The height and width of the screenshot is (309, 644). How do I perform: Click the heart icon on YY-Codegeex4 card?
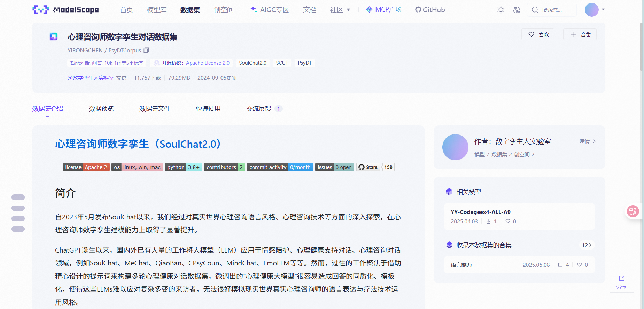point(508,221)
